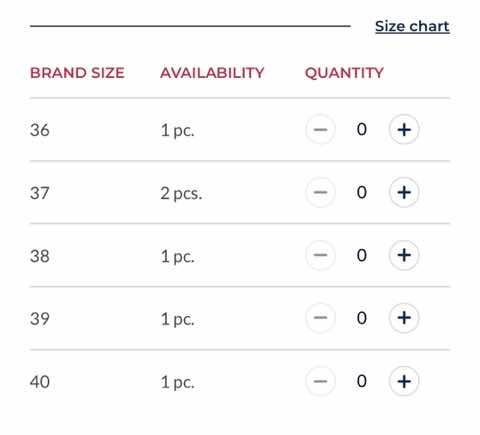
Task: Click the QUANTITY column header
Action: [344, 73]
